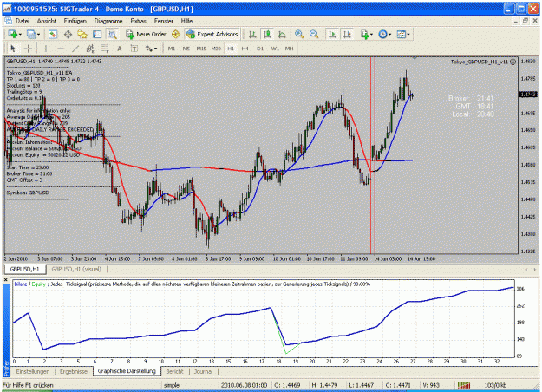The height and width of the screenshot is (392, 542).
Task: Open the Ergebnisse tester tab
Action: [74, 371]
